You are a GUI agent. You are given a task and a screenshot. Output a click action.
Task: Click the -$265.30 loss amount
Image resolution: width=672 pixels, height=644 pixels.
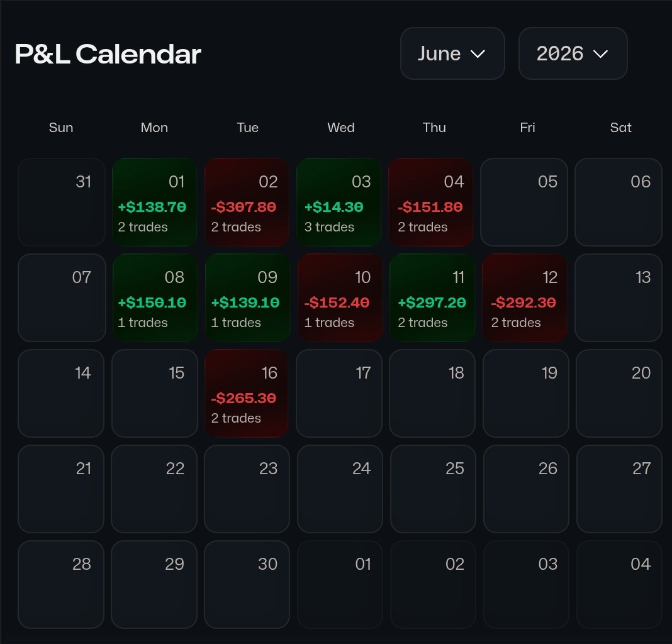tap(244, 398)
